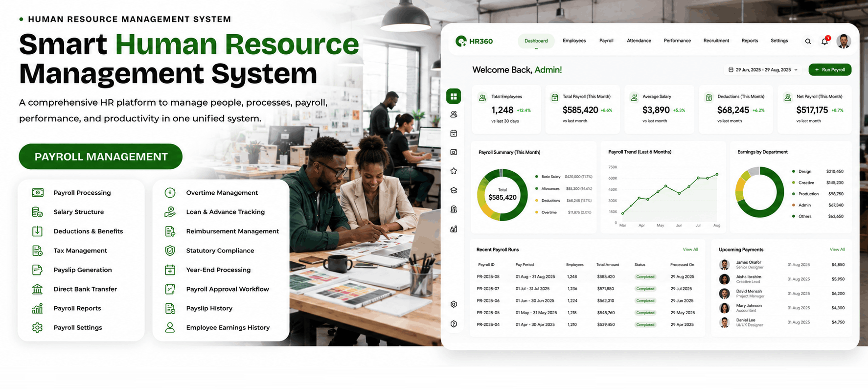This screenshot has width=868, height=389.
Task: Open the employees sidebar icon
Action: tap(454, 114)
